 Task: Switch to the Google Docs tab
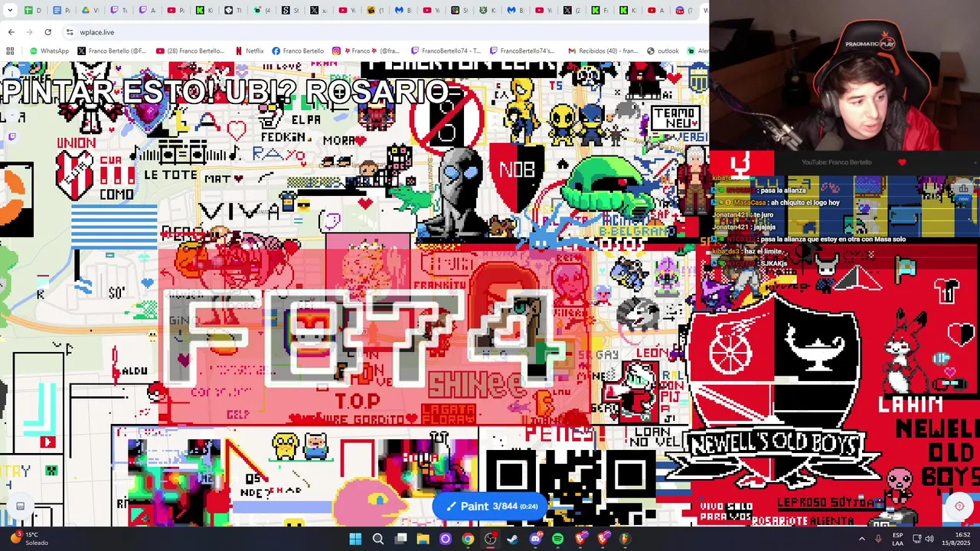[x=62, y=11]
